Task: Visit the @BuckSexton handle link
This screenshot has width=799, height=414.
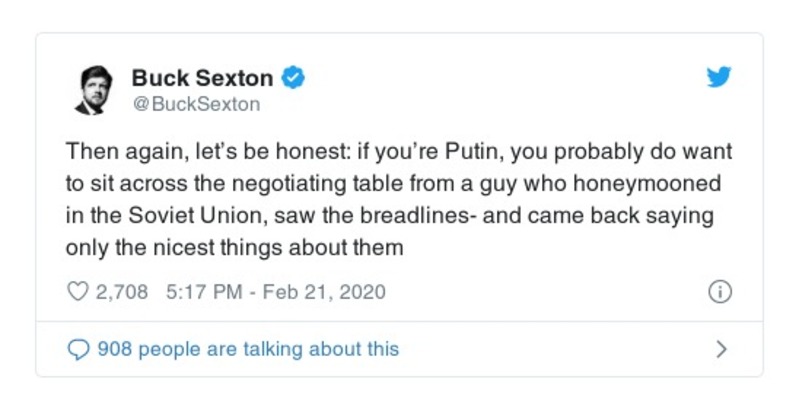Action: [x=195, y=103]
